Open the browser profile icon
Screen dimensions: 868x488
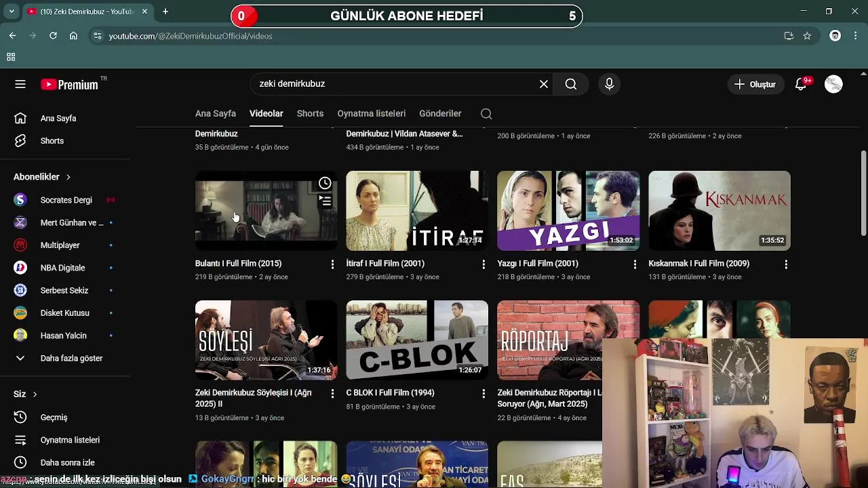click(835, 36)
